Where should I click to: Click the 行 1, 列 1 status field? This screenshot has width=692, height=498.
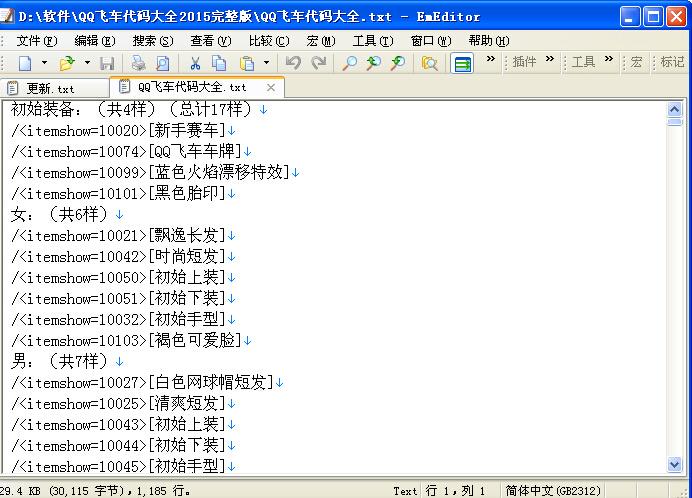[455, 490]
